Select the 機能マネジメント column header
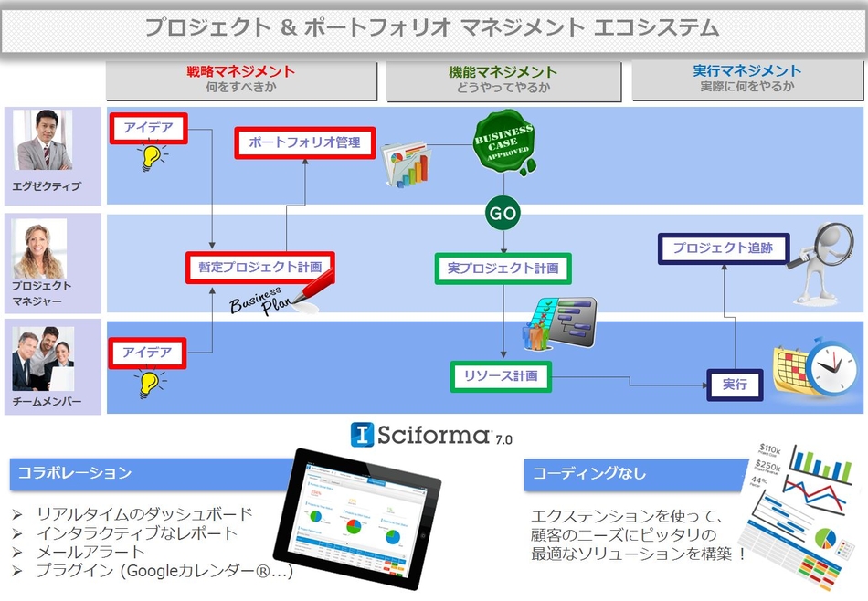 pyautogui.click(x=503, y=79)
